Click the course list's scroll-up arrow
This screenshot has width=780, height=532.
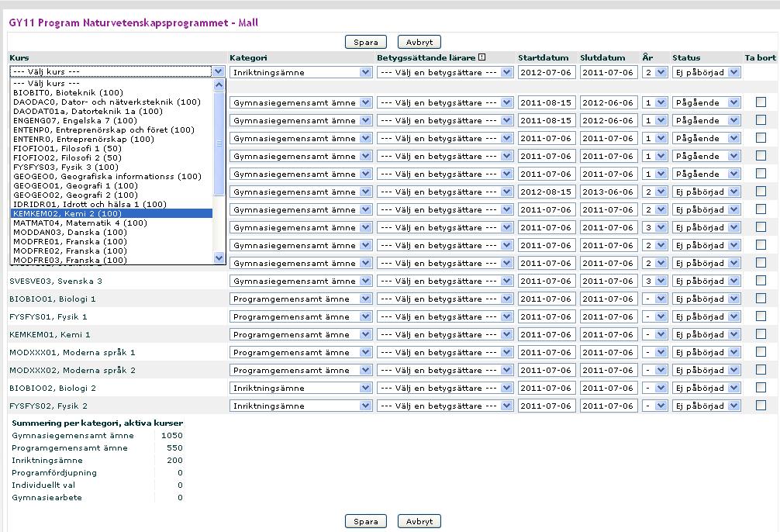tap(219, 85)
